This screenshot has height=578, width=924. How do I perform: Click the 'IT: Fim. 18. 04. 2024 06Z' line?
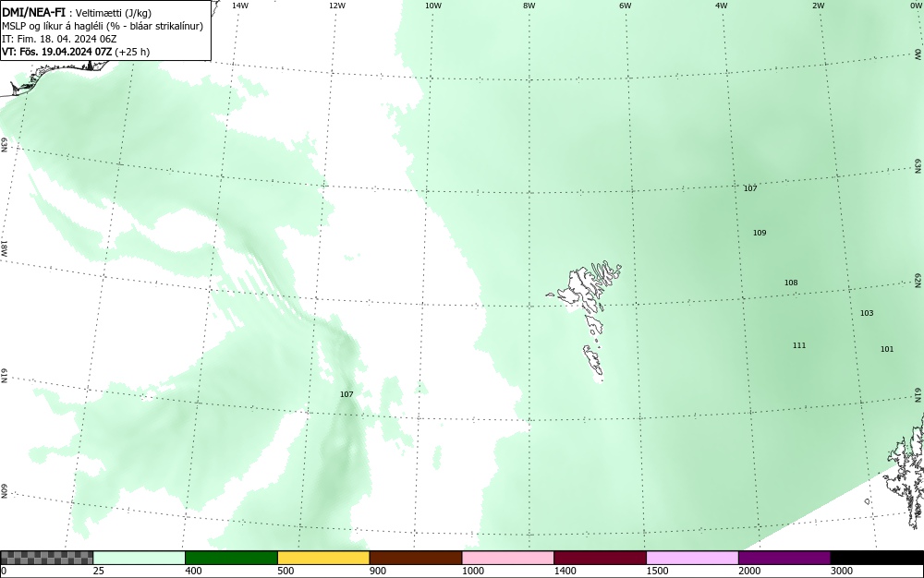coord(59,39)
